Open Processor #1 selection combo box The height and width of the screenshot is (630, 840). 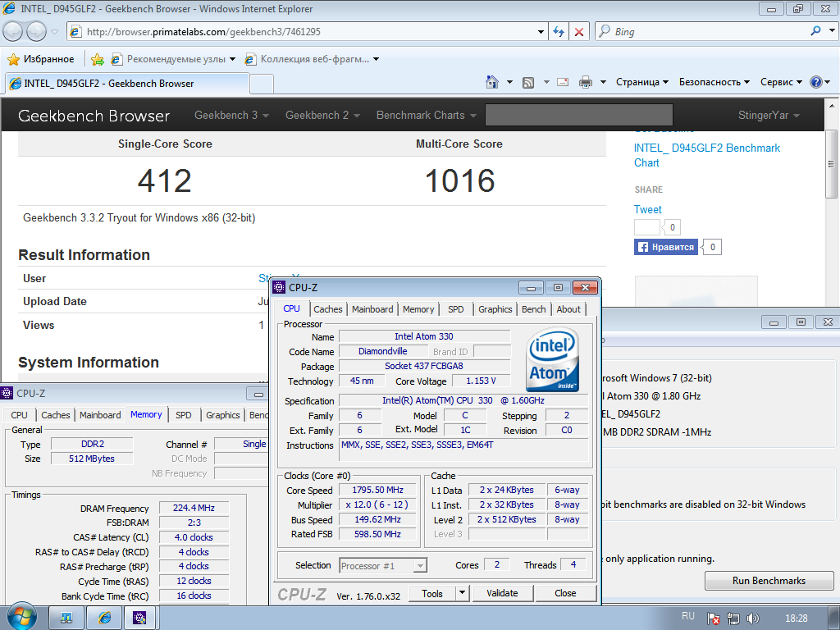tap(383, 566)
